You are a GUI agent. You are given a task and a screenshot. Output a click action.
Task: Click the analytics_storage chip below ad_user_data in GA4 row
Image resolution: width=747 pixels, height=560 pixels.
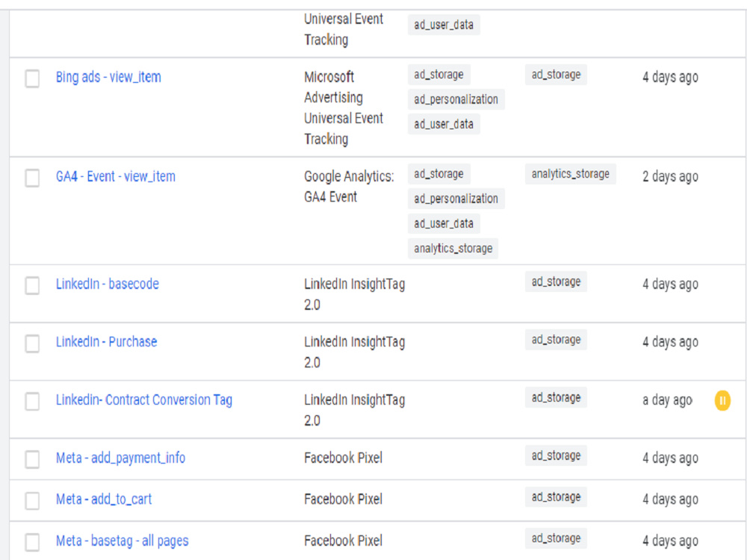453,248
